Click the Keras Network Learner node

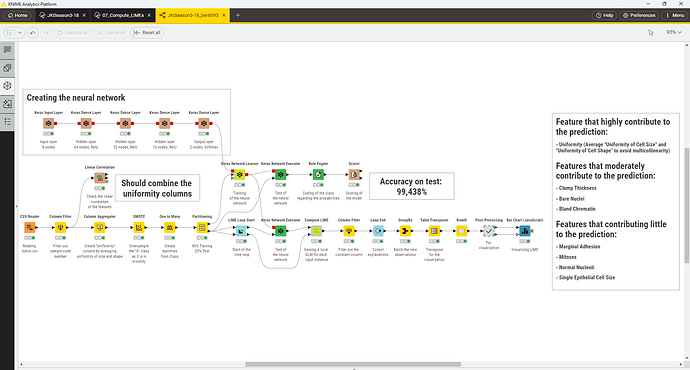[x=239, y=175]
